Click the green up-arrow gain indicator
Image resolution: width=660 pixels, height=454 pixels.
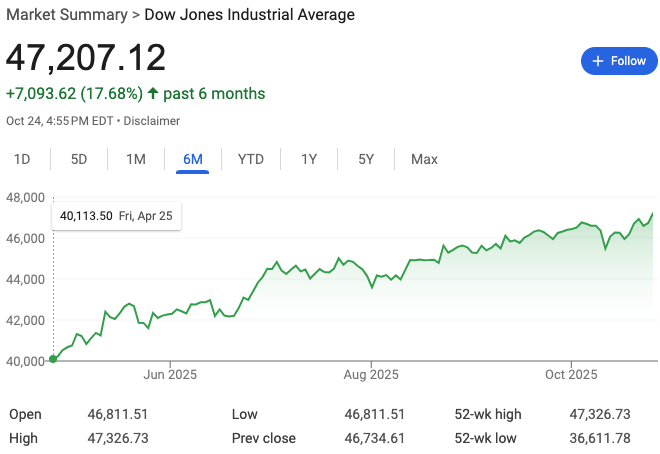point(153,94)
